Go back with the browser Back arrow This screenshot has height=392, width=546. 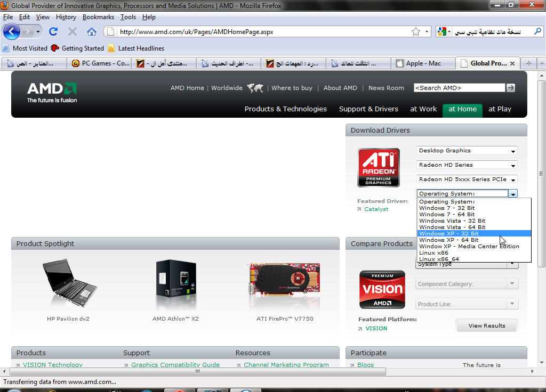(x=12, y=31)
